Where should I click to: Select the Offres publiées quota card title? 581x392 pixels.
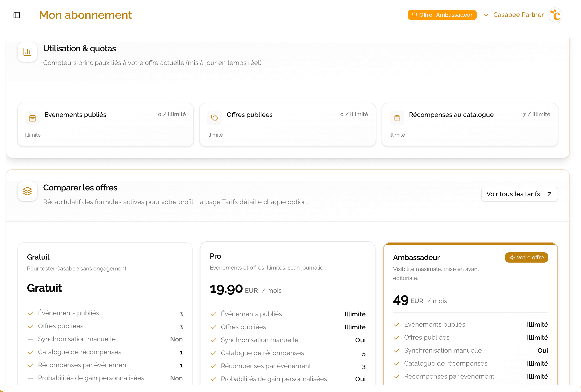pos(249,115)
